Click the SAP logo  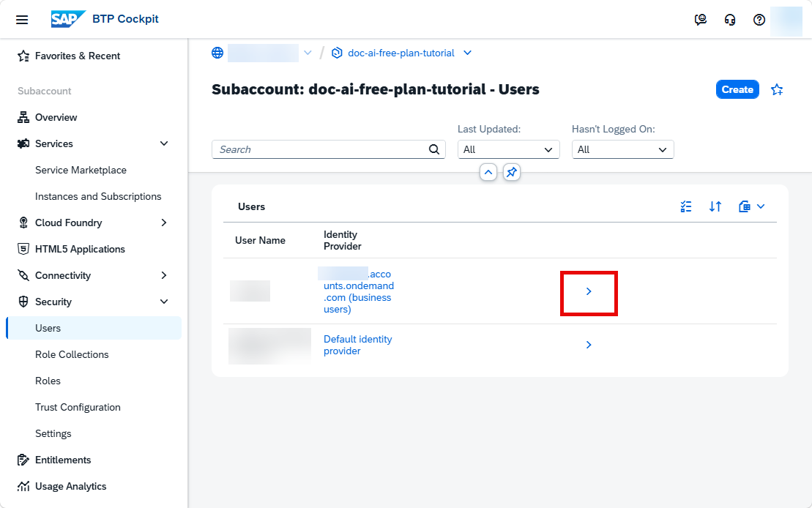(68, 19)
